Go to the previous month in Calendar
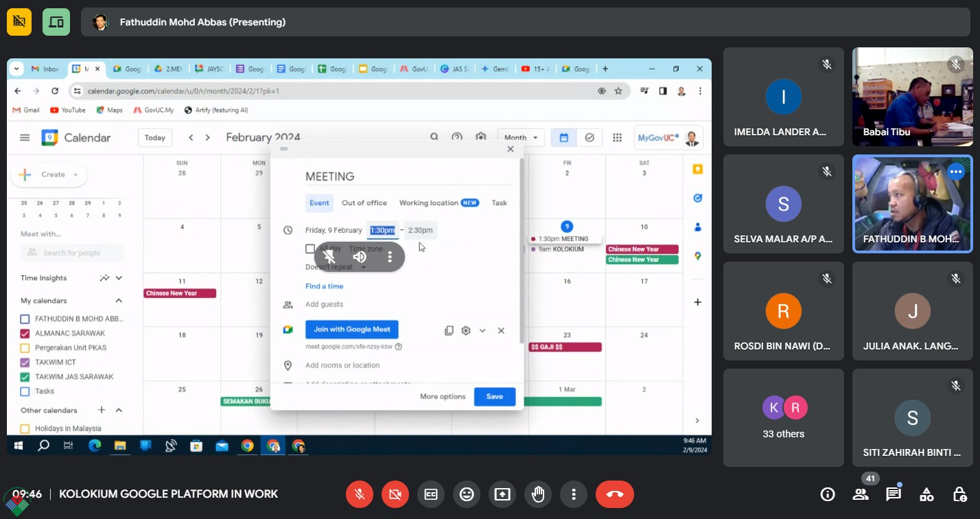 (191, 137)
